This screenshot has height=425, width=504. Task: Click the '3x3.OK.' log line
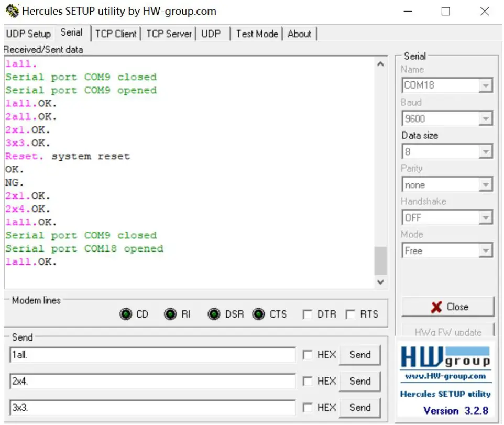coord(28,143)
